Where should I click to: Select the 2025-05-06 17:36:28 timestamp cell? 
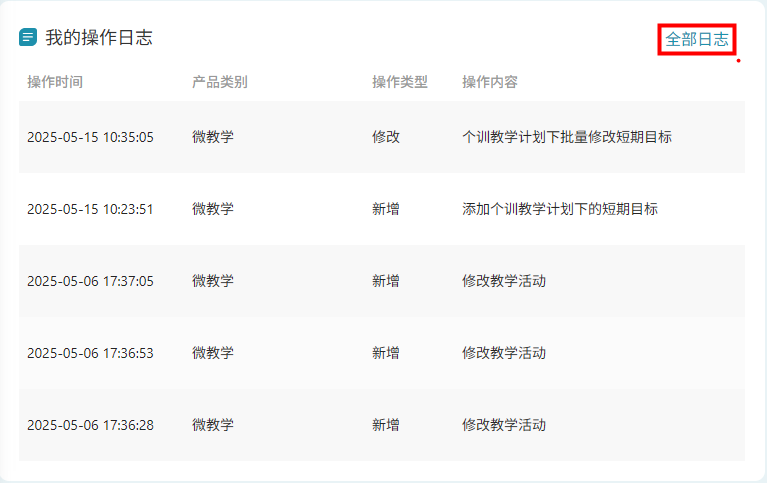click(x=90, y=425)
